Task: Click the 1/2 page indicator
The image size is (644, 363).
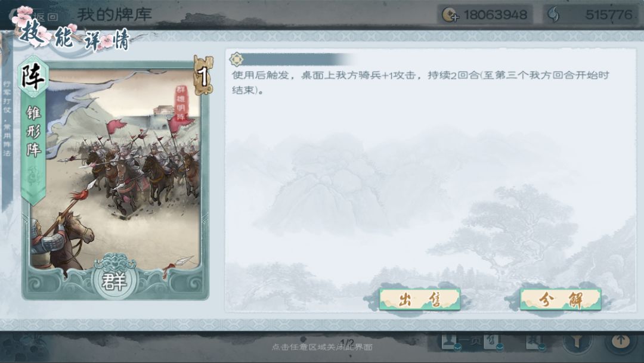Action: 347,342
